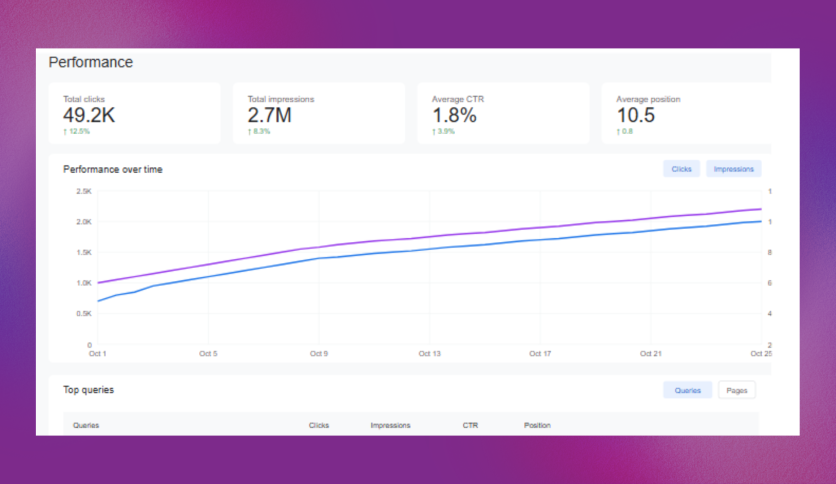Toggle the Clicks series button
The height and width of the screenshot is (484, 836).
coord(681,169)
